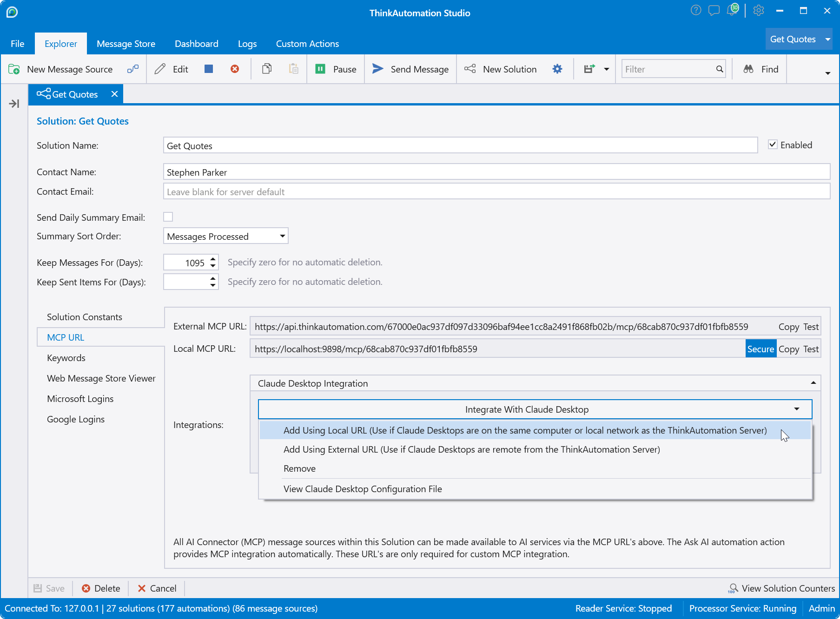Viewport: 840px width, 619px height.
Task: Choose Remove from integration menu
Action: [535, 468]
